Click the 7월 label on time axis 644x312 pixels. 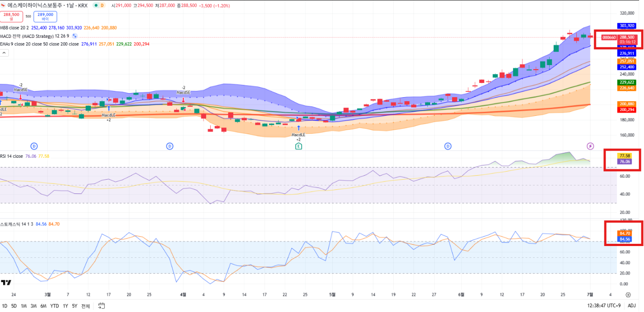(x=590, y=295)
